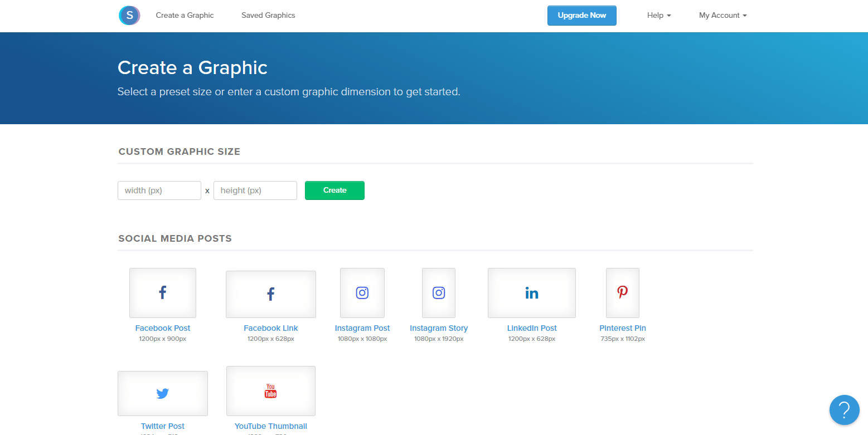Choose the Instagram Post thumbnail icon
Image resolution: width=868 pixels, height=435 pixels.
coord(362,293)
